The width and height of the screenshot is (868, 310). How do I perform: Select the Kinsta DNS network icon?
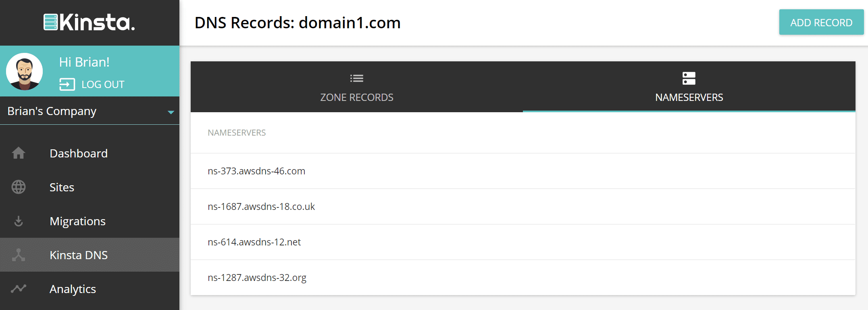(19, 255)
